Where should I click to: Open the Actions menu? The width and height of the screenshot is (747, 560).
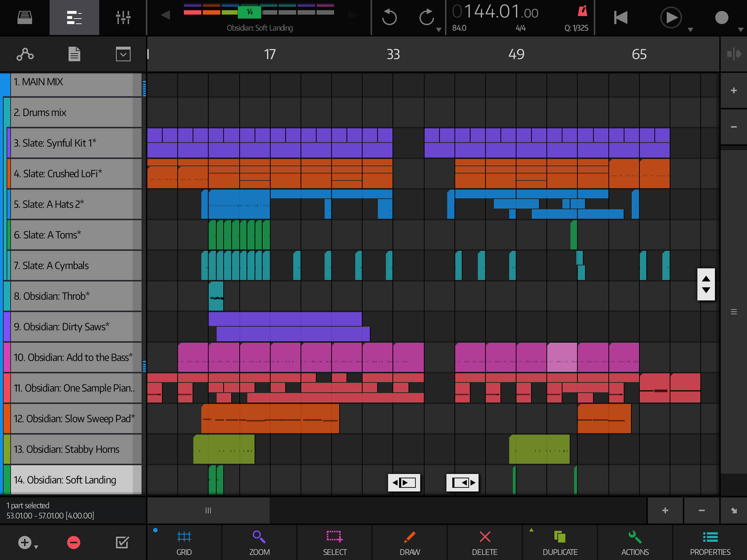click(x=635, y=542)
